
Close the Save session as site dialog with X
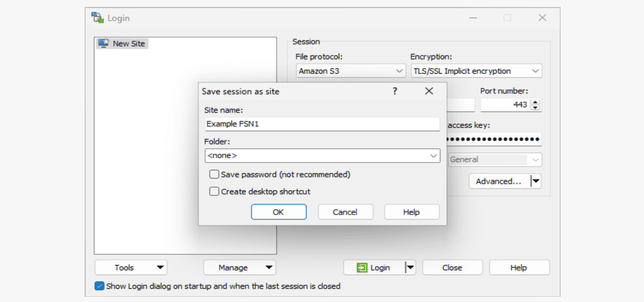click(x=429, y=91)
